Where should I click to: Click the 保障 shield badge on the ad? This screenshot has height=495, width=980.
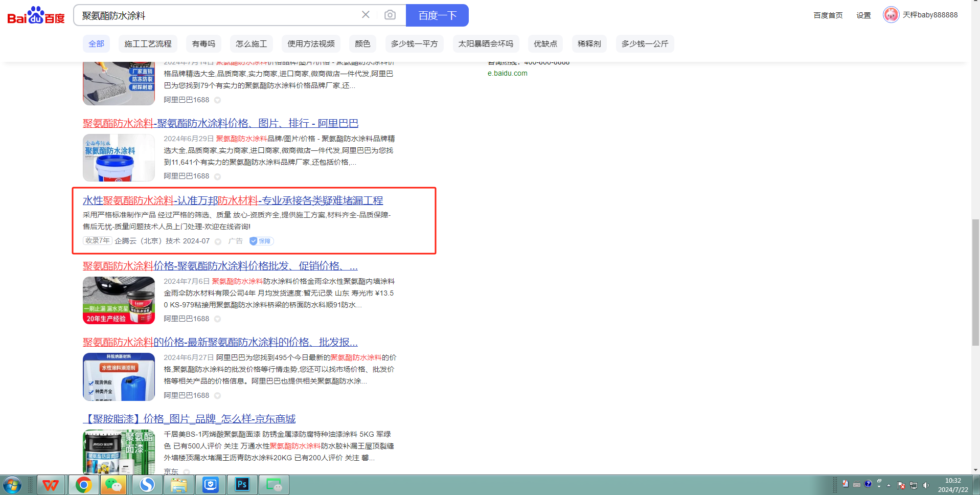(261, 241)
